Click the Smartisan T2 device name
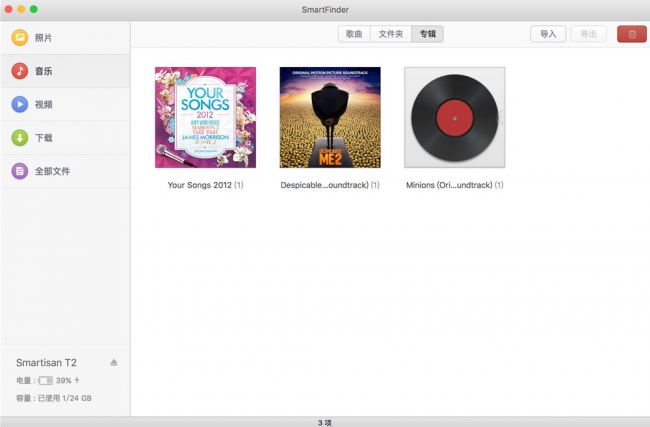This screenshot has width=650, height=427. 46,363
